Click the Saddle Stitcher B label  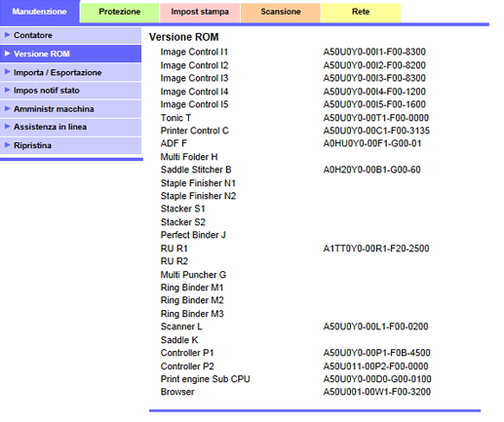pyautogui.click(x=196, y=170)
